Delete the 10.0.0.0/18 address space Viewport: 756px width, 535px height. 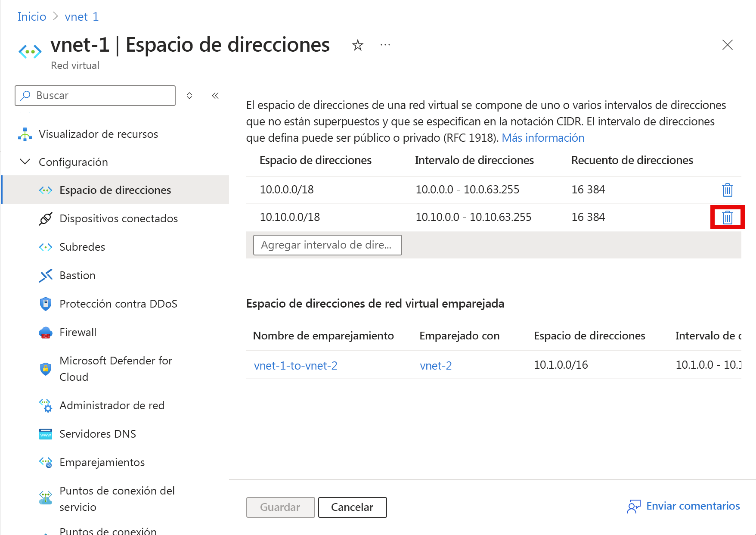click(727, 190)
